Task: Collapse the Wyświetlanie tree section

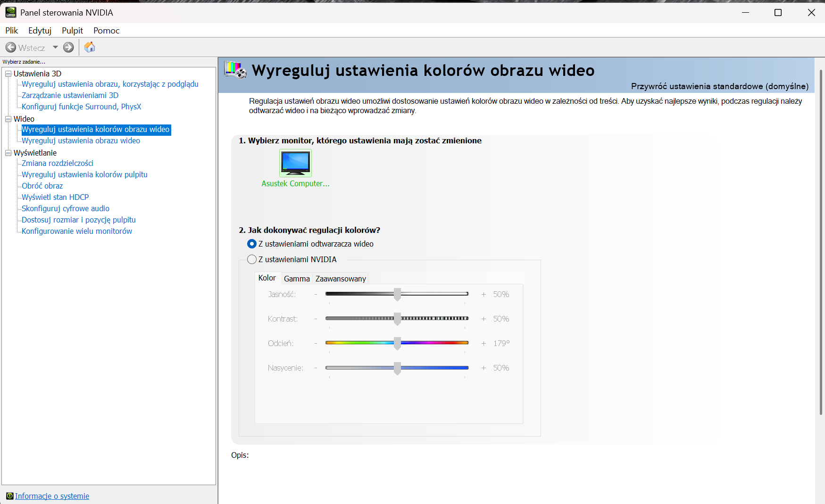Action: [x=8, y=153]
